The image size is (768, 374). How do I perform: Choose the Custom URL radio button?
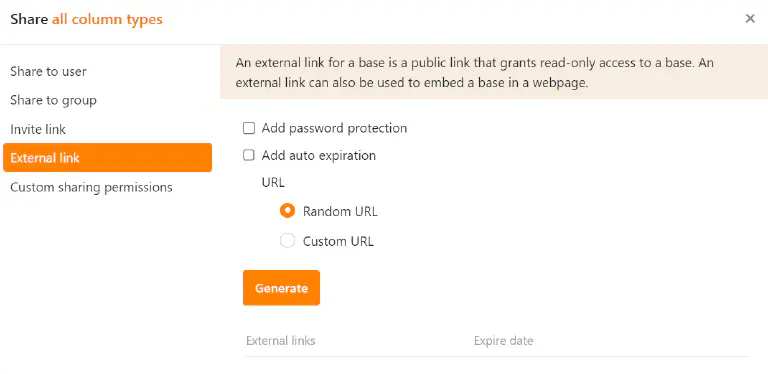tap(288, 241)
